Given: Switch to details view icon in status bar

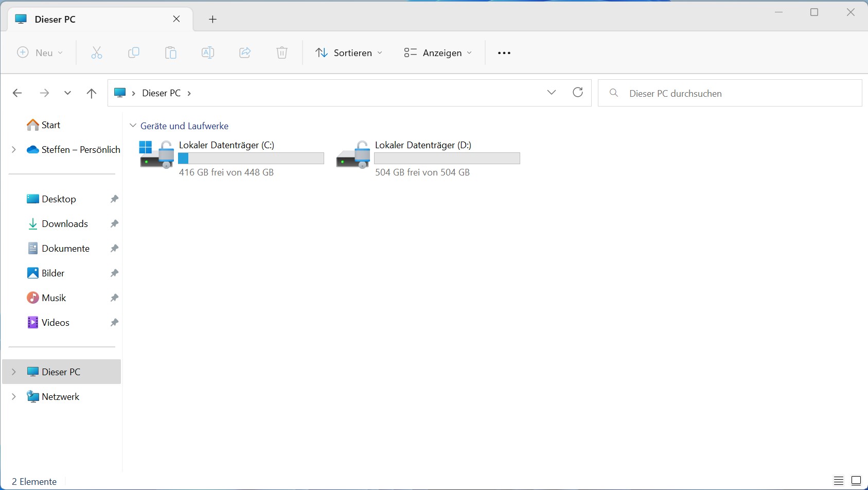Looking at the screenshot, I should tap(839, 481).
